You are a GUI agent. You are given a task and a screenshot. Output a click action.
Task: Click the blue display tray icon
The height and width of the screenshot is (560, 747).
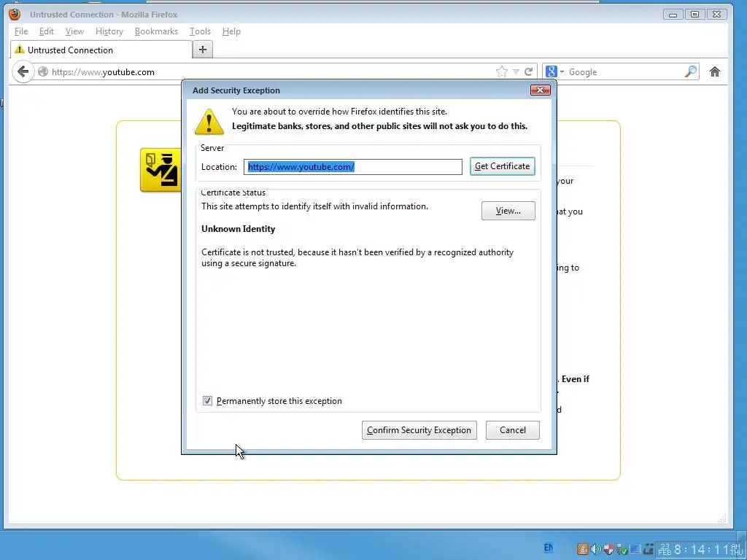point(635,549)
